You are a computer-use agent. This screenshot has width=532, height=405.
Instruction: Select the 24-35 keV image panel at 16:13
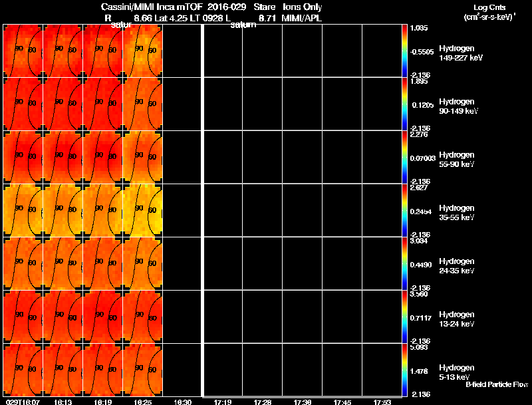coord(63,263)
